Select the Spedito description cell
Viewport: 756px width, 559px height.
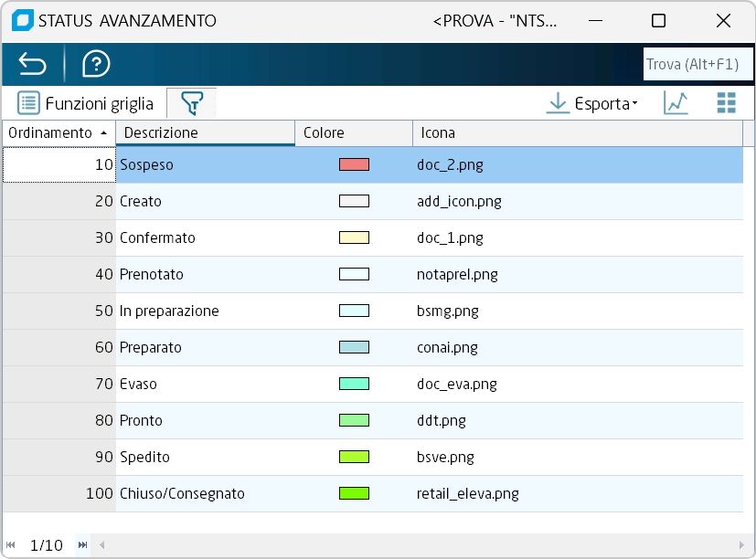[x=205, y=457]
